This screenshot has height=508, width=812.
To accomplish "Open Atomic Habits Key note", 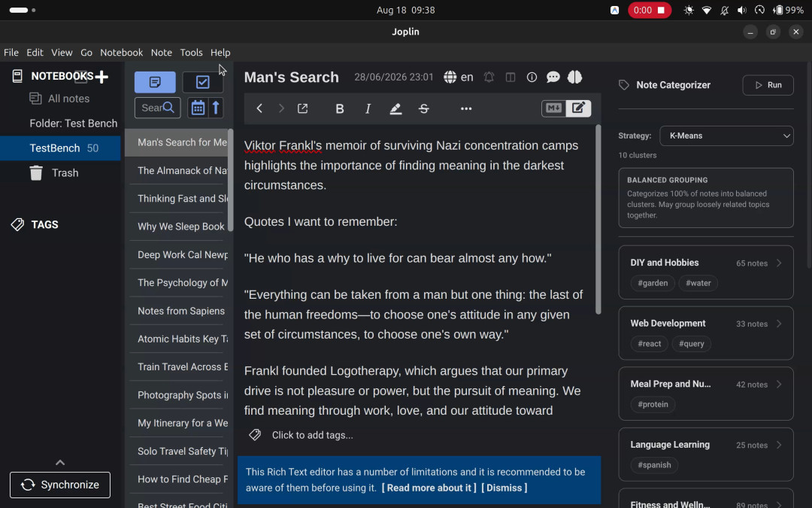I will [179, 339].
